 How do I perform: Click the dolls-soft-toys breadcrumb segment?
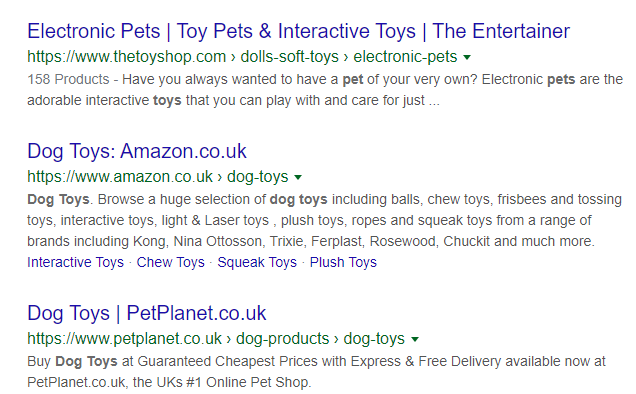pyautogui.click(x=290, y=56)
